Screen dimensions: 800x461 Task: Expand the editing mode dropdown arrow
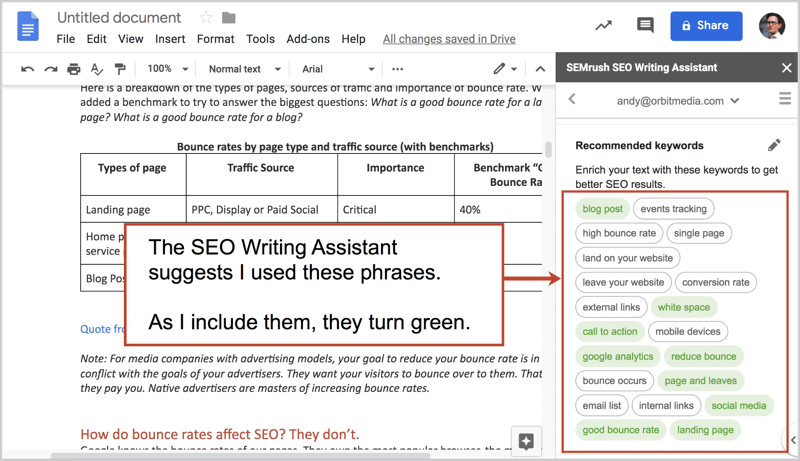click(514, 69)
